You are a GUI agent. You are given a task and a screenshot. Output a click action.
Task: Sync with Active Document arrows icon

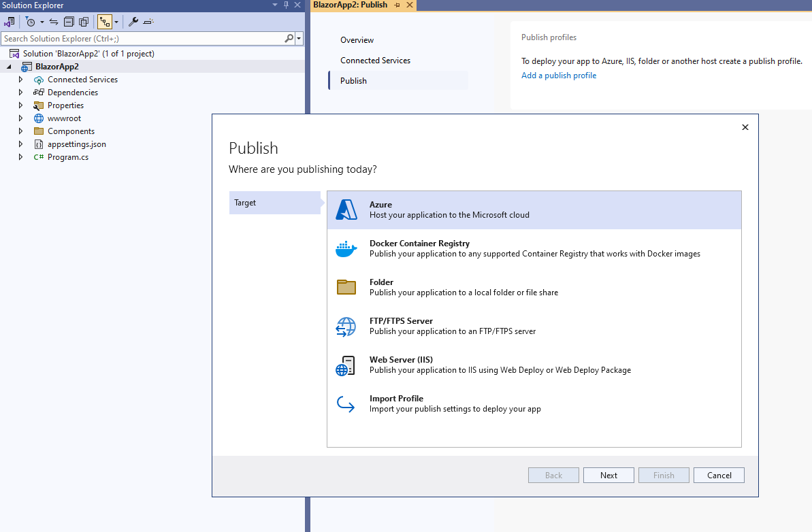(x=54, y=22)
